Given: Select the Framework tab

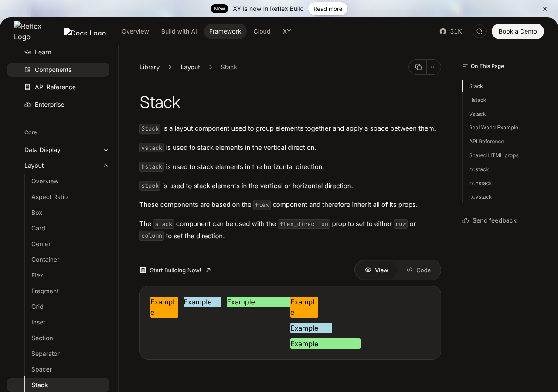Looking at the screenshot, I should [225, 31].
